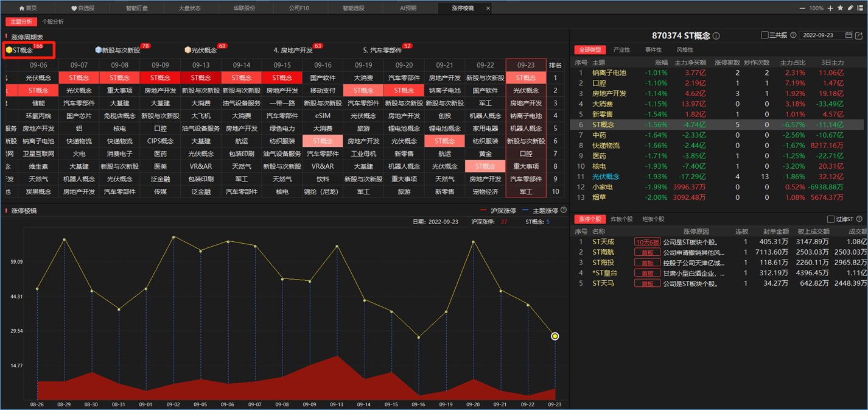Show the 炸板个股 list tab
This screenshot has width=868, height=410.
click(x=622, y=219)
